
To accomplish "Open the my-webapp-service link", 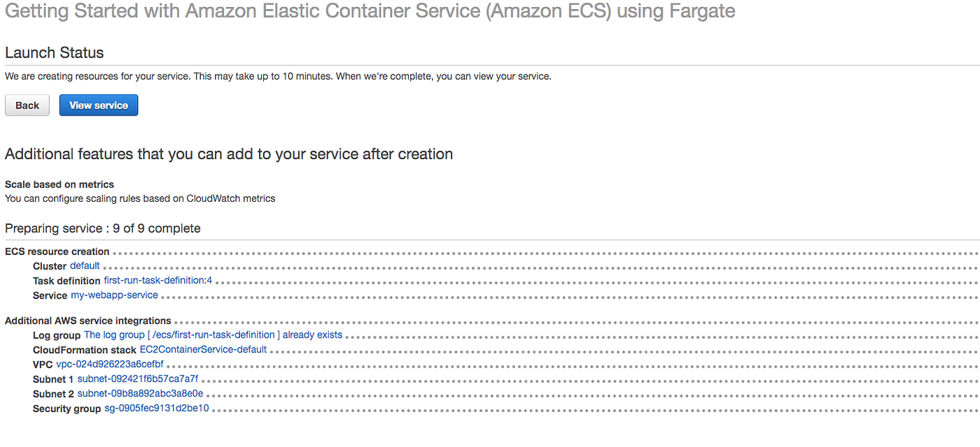I will pyautogui.click(x=114, y=296).
